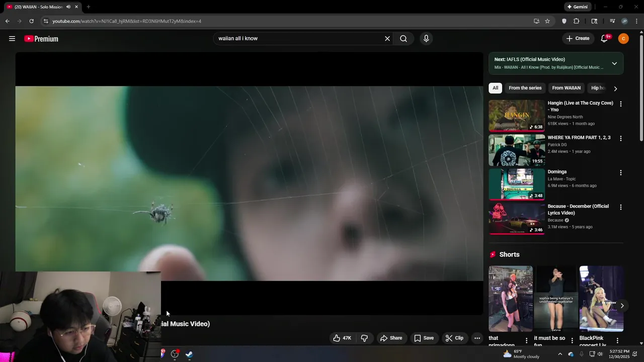The width and height of the screenshot is (644, 362).
Task: Open Chrome three-dot menu
Action: [x=637, y=21]
